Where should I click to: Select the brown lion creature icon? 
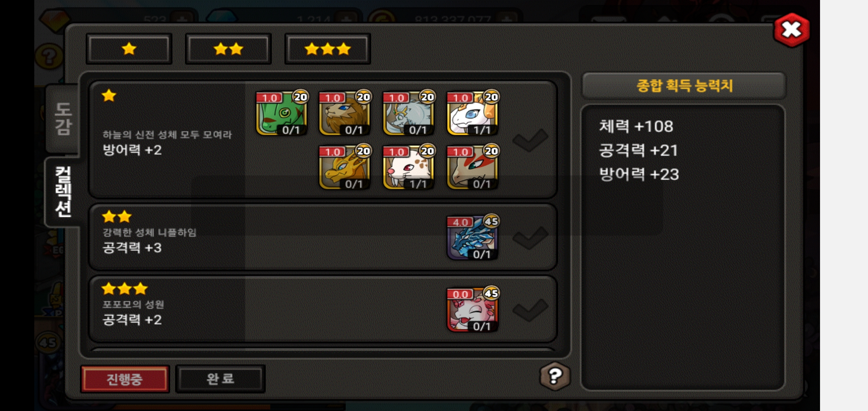345,113
